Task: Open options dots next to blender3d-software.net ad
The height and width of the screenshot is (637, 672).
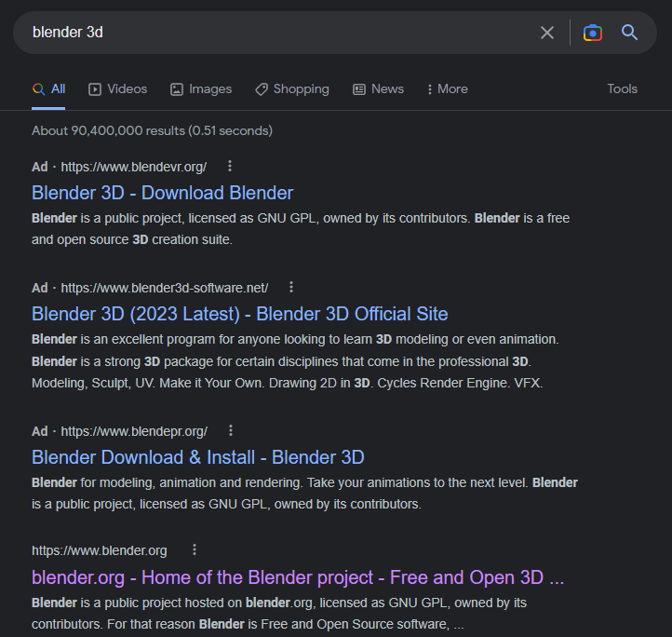Action: tap(291, 287)
